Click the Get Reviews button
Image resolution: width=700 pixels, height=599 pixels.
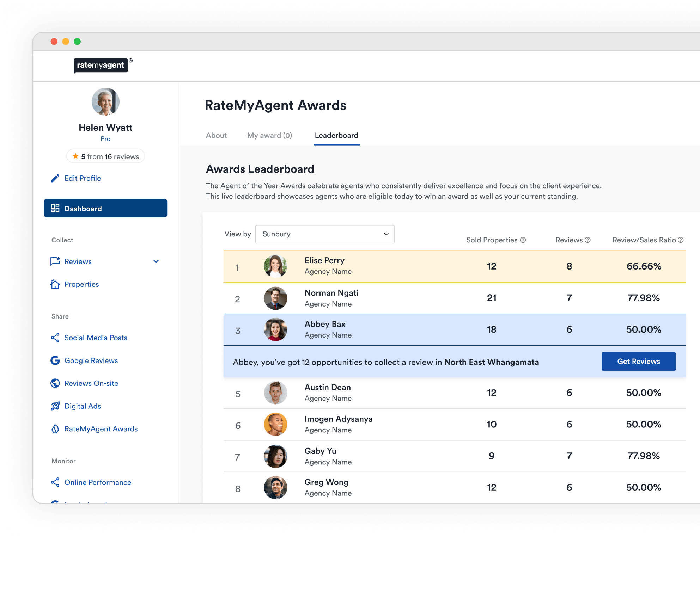tap(638, 362)
